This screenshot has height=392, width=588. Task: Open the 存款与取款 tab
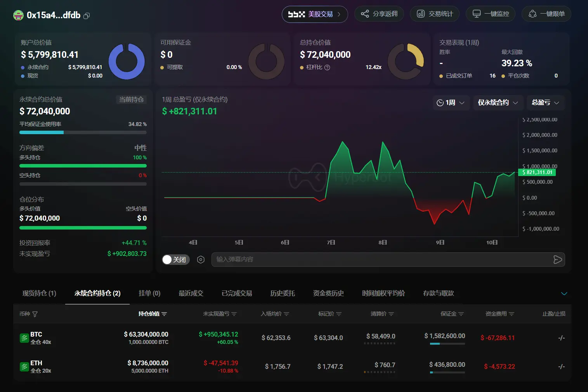click(439, 294)
